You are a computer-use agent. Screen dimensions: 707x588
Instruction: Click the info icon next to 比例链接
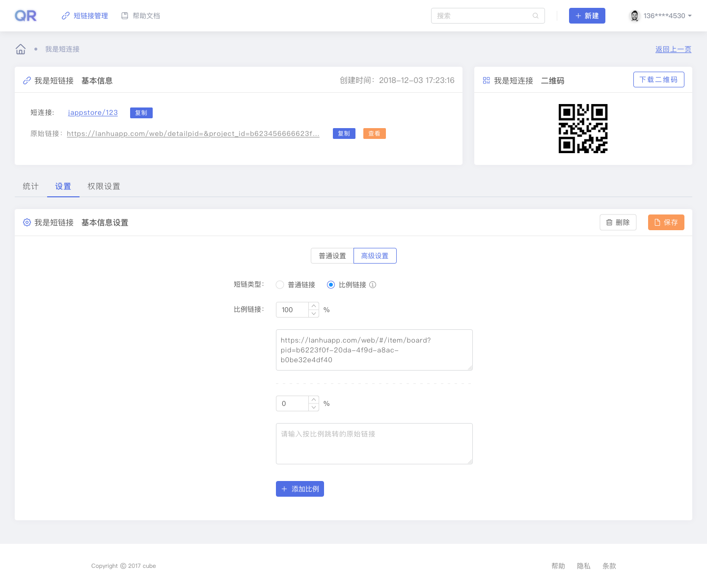[x=373, y=285]
